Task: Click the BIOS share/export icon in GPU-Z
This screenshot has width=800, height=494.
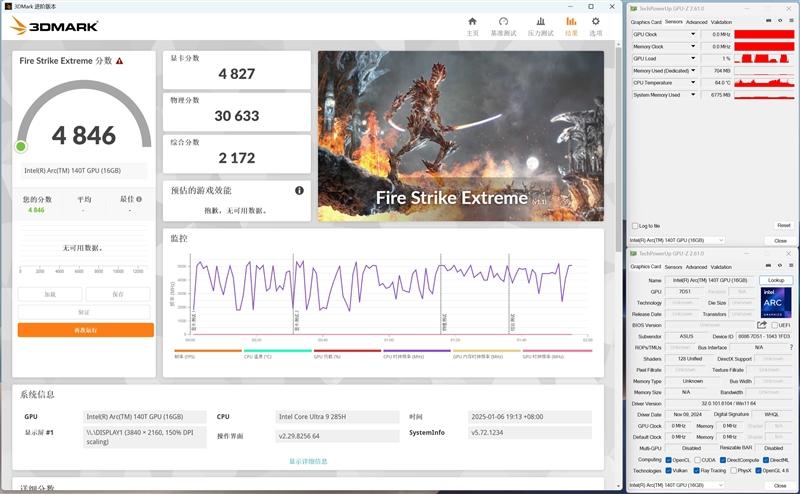Action: click(762, 325)
